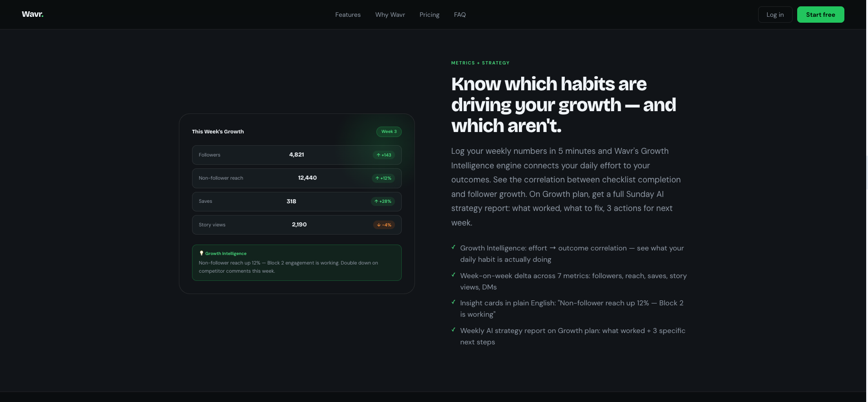Click the insight text about competitor comments

coord(288,267)
